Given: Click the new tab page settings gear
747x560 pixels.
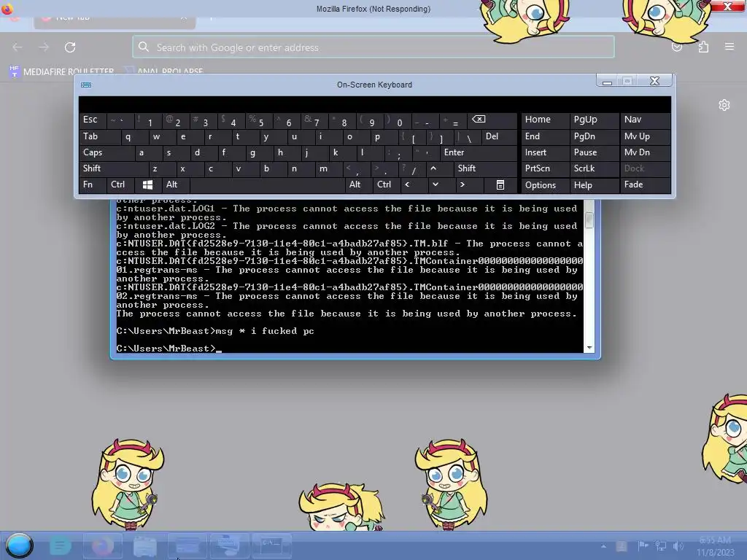Looking at the screenshot, I should 724,105.
